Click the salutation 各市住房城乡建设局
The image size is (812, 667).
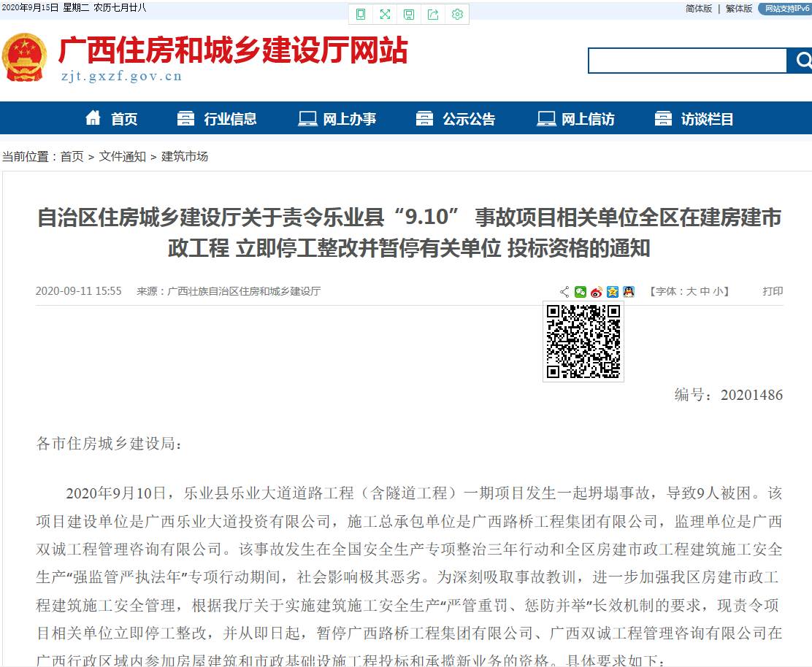tap(110, 444)
